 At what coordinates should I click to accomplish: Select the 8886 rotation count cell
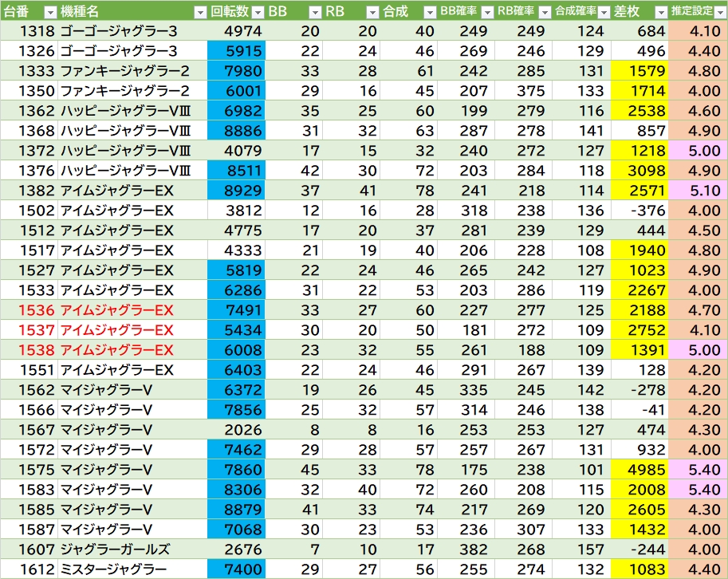point(236,131)
